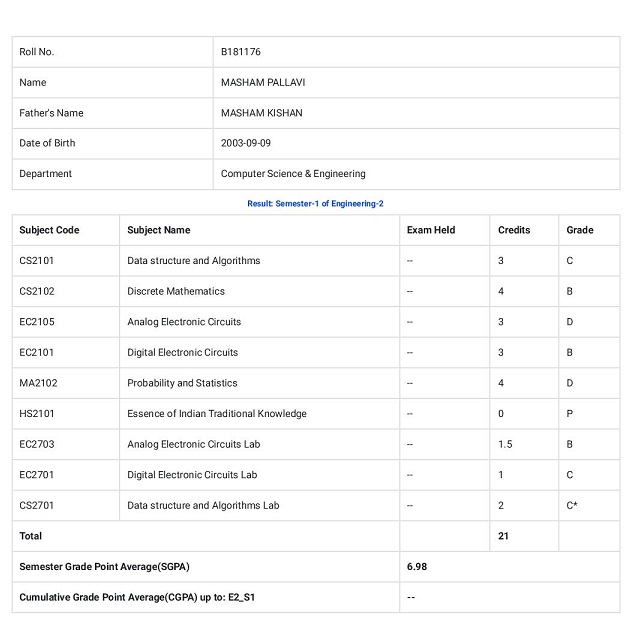
Task: Click the Name label
Action: point(33,82)
